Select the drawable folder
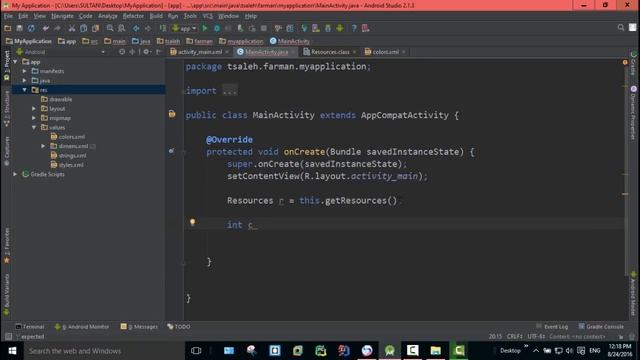 click(x=61, y=99)
